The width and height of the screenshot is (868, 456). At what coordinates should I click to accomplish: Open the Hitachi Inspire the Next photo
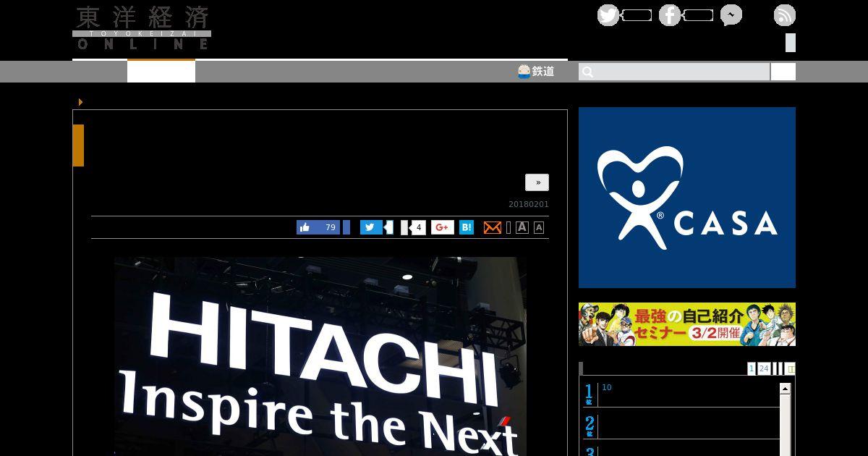[x=320, y=356]
